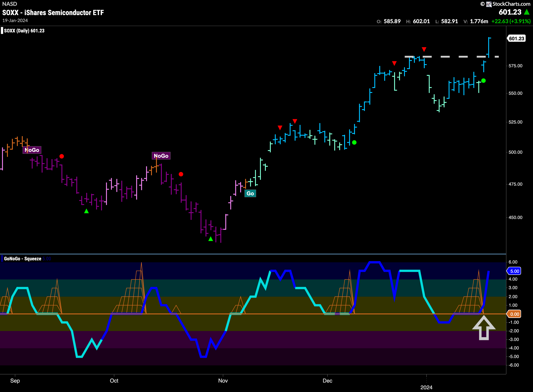Click the red circle marker in mid-September
Viewport: 533px width, 392px height.
pyautogui.click(x=62, y=156)
